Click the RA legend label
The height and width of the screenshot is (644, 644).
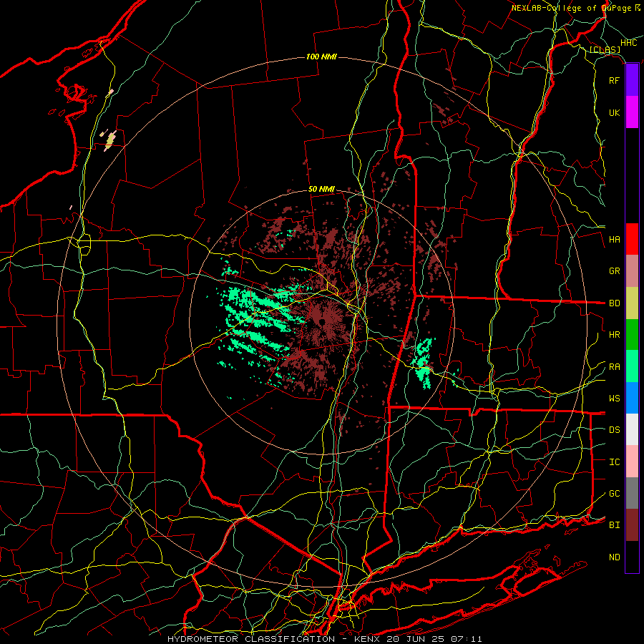[614, 367]
